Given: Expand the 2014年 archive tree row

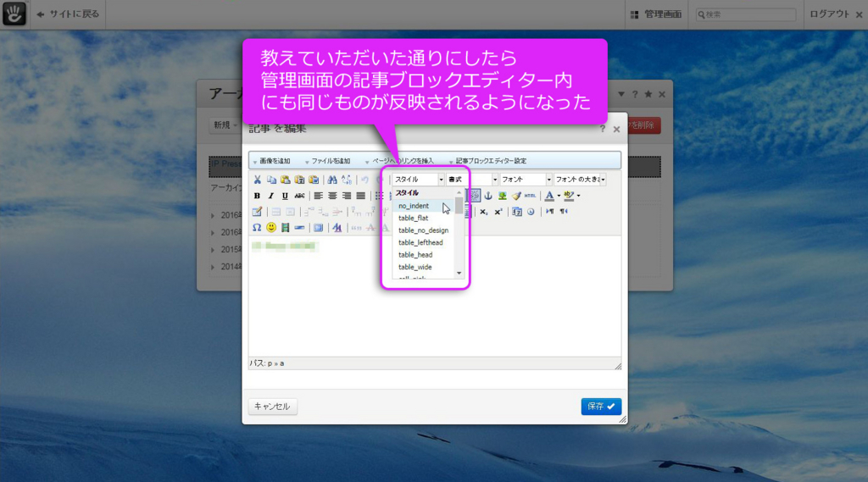Looking at the screenshot, I should (213, 268).
